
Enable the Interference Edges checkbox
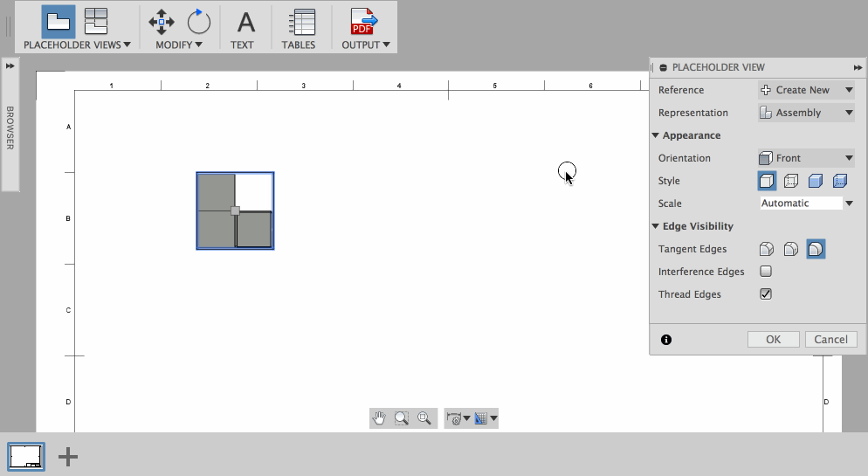766,272
